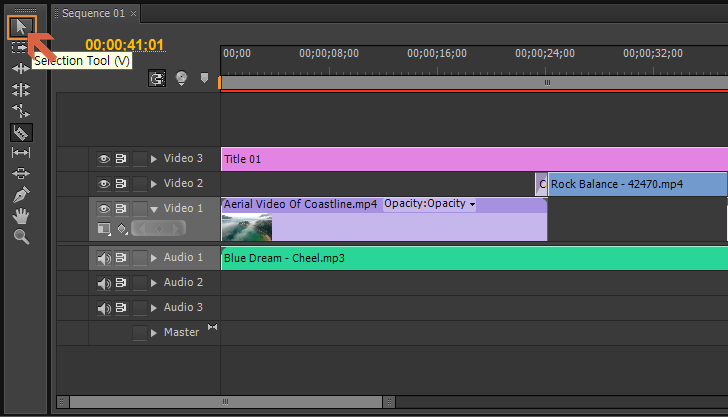Screen dimensions: 728x417
Task: Click the Aerial coastline clip thumbnail
Action: coord(247,228)
